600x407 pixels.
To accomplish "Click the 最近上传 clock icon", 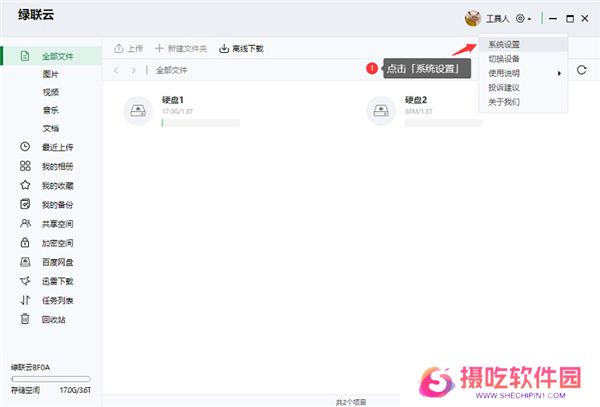I will click(x=25, y=147).
